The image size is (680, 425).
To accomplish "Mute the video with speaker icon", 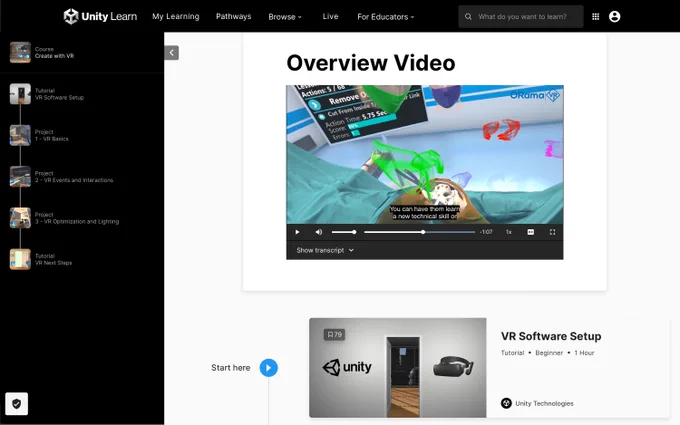I will click(319, 232).
